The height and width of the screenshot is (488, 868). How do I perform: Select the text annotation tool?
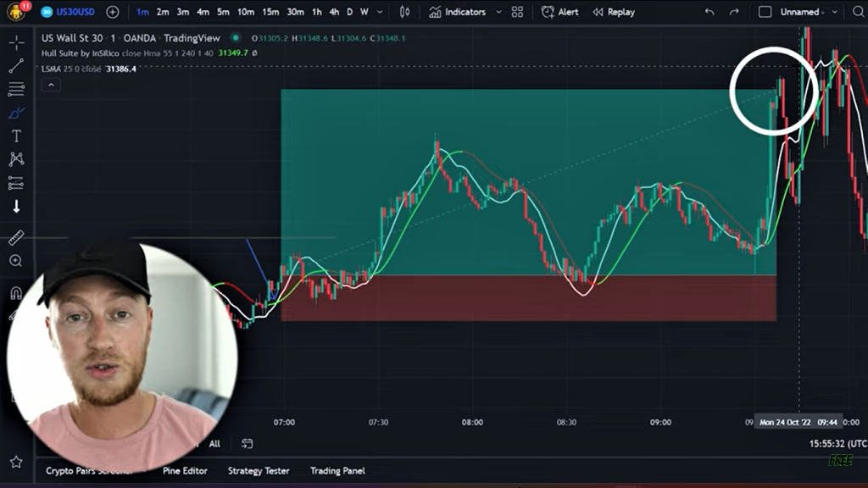(16, 136)
